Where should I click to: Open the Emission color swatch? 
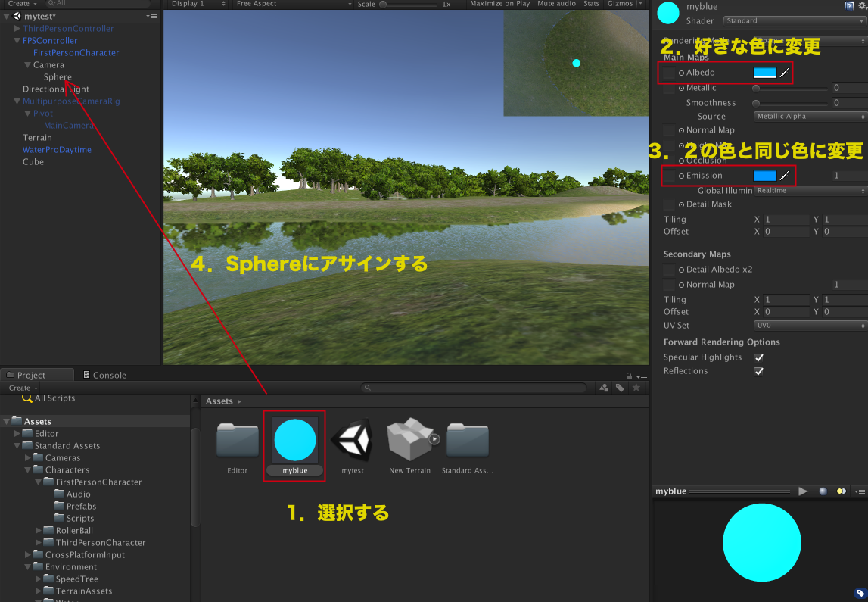(x=765, y=176)
